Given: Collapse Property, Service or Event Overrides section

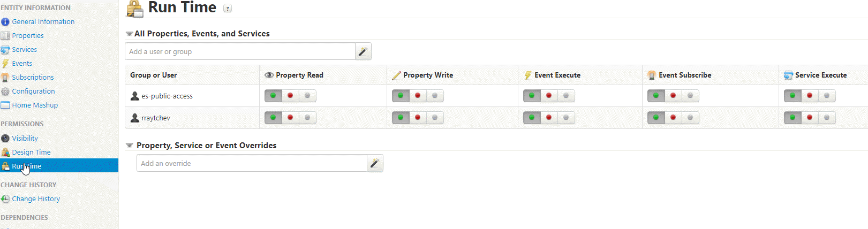Looking at the screenshot, I should (x=129, y=146).
